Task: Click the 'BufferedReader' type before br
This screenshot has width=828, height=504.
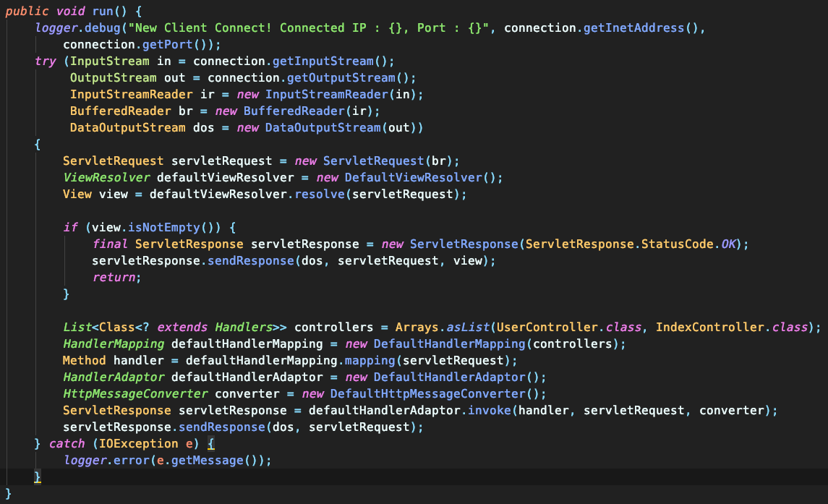Action: point(120,111)
